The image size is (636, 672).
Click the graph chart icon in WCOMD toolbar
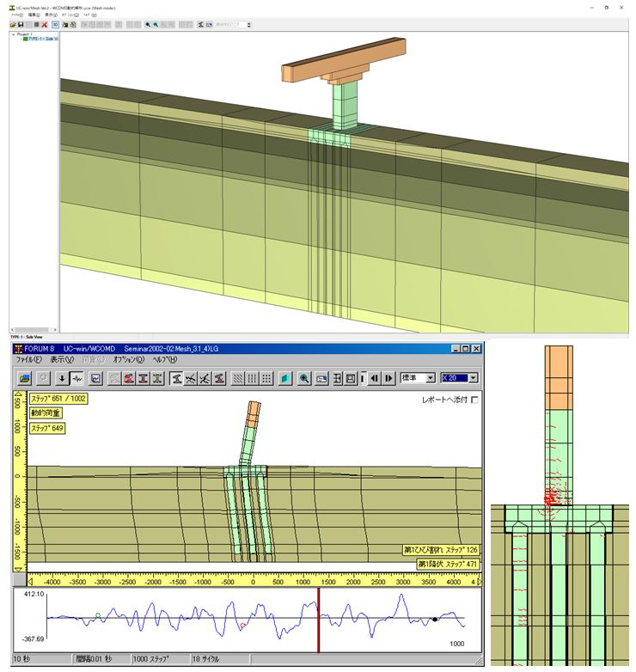pyautogui.click(x=95, y=378)
